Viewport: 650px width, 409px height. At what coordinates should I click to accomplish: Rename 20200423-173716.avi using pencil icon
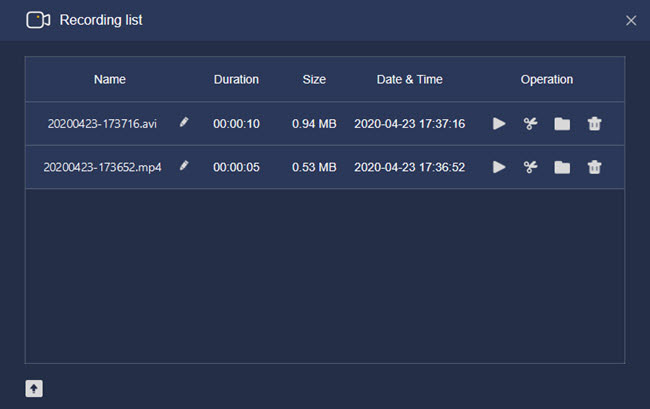point(184,122)
